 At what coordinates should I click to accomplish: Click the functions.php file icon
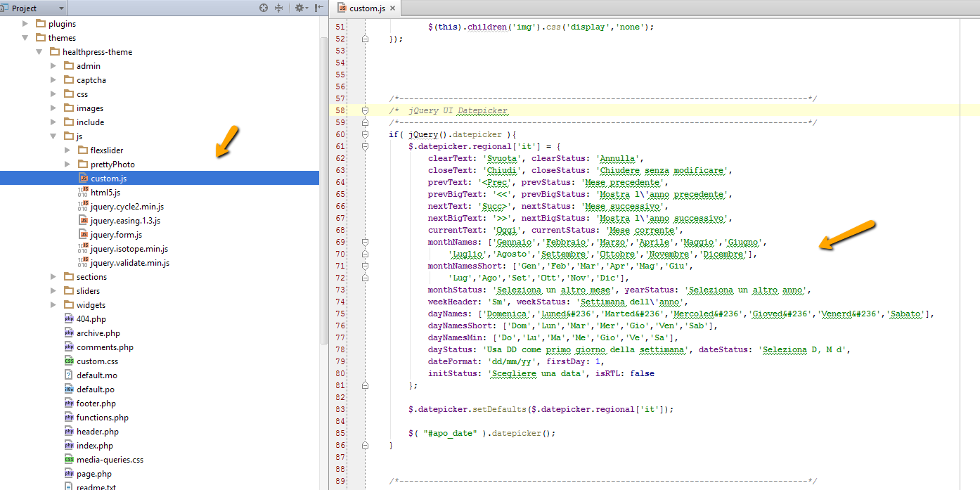pyautogui.click(x=69, y=418)
